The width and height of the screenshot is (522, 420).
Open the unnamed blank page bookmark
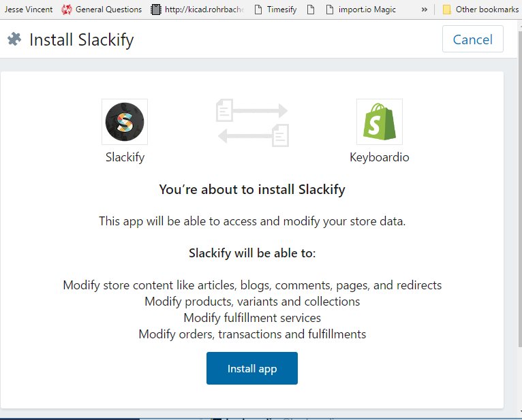coord(311,10)
